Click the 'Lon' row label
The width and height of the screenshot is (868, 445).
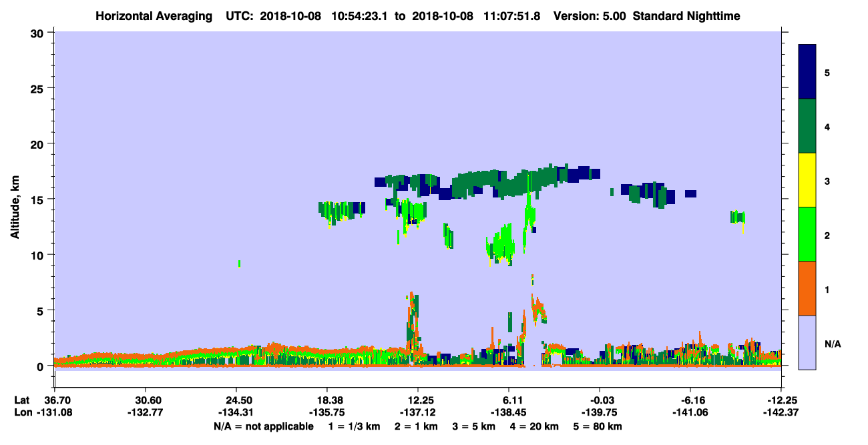click(23, 412)
